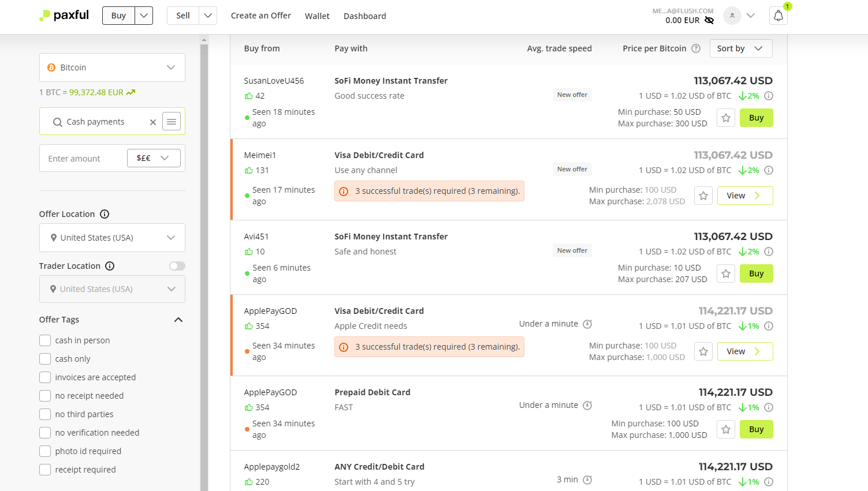Click price info icon on SusanLoveU456's offer
The height and width of the screenshot is (491, 868).
tap(769, 96)
